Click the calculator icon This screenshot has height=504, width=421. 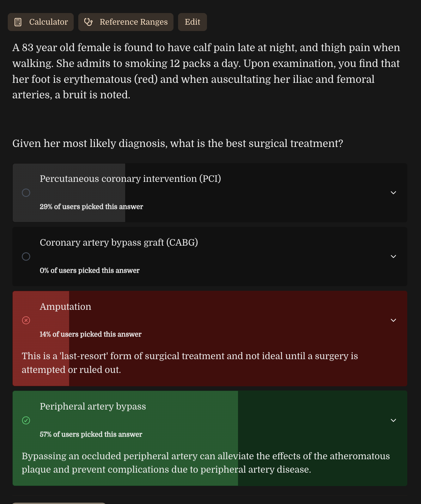[18, 22]
